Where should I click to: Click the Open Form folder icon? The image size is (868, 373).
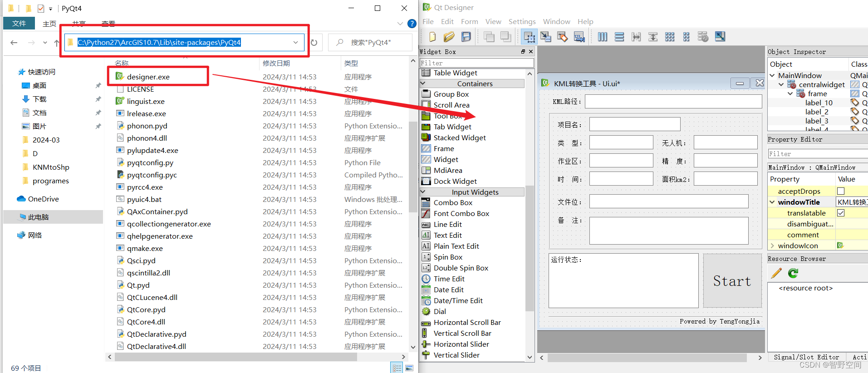point(449,37)
